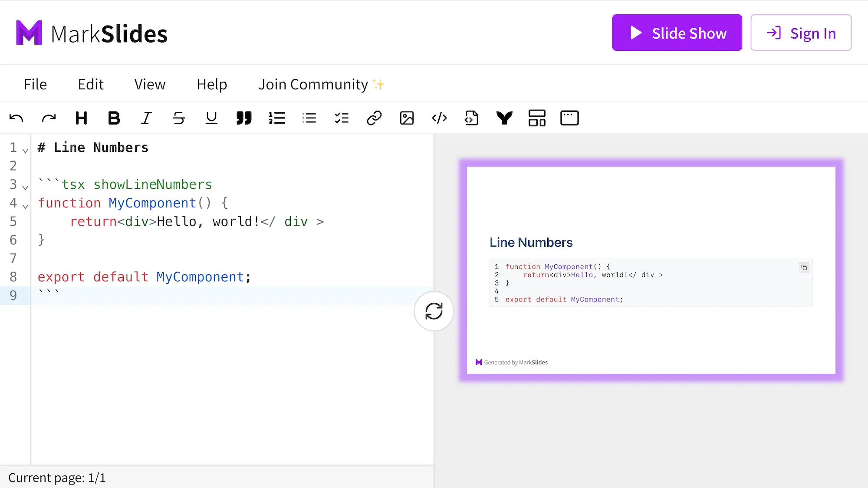Insert inline code with brackets icon
868x488 pixels.
tap(439, 118)
